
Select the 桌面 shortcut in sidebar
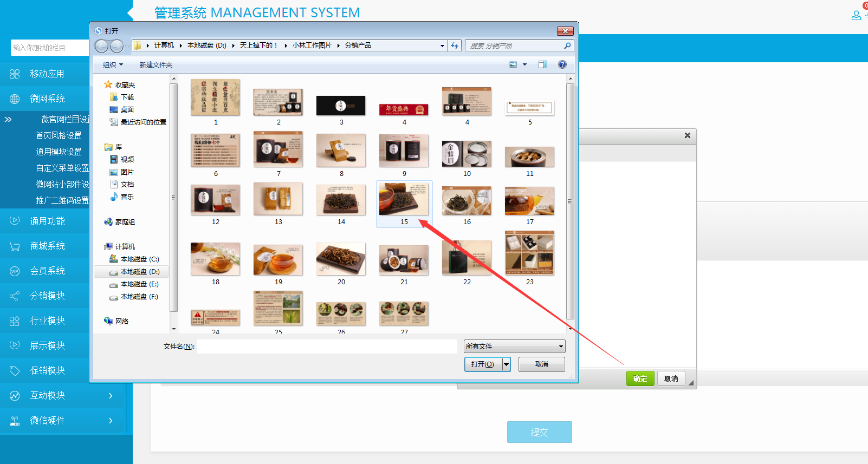point(127,110)
